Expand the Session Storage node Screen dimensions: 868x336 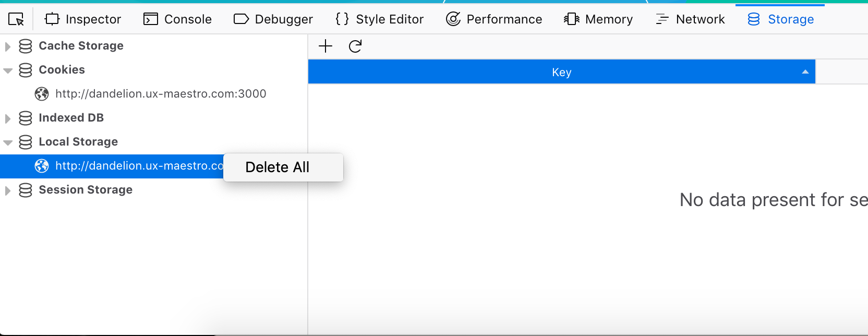click(7, 190)
